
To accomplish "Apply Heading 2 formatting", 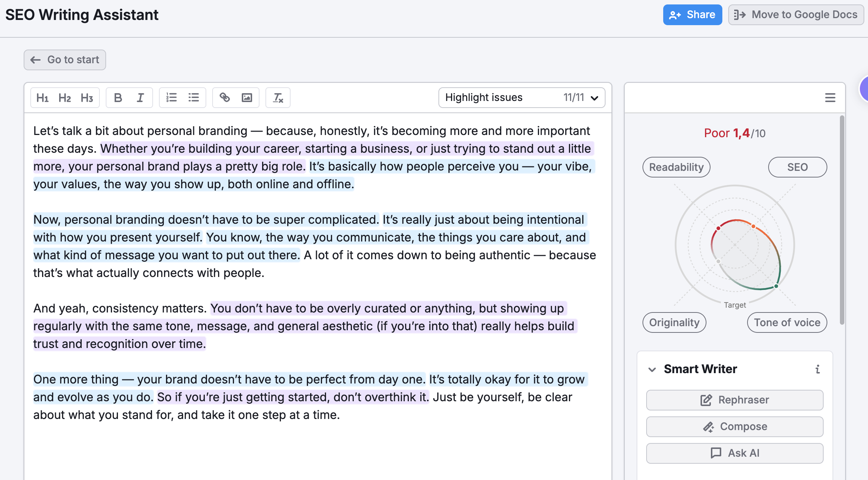I will (65, 98).
